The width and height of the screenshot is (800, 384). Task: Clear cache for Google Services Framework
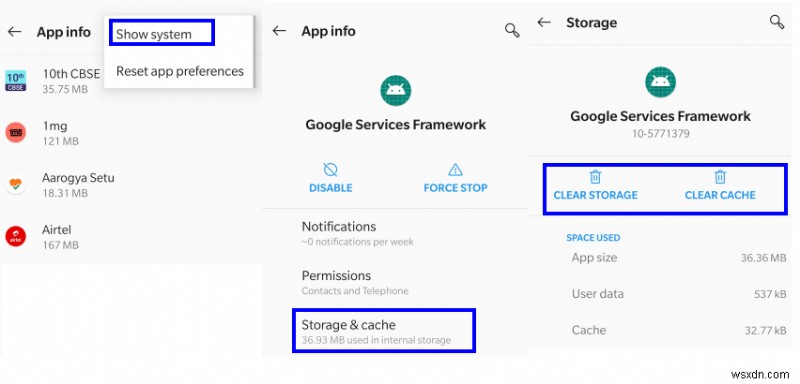click(720, 186)
